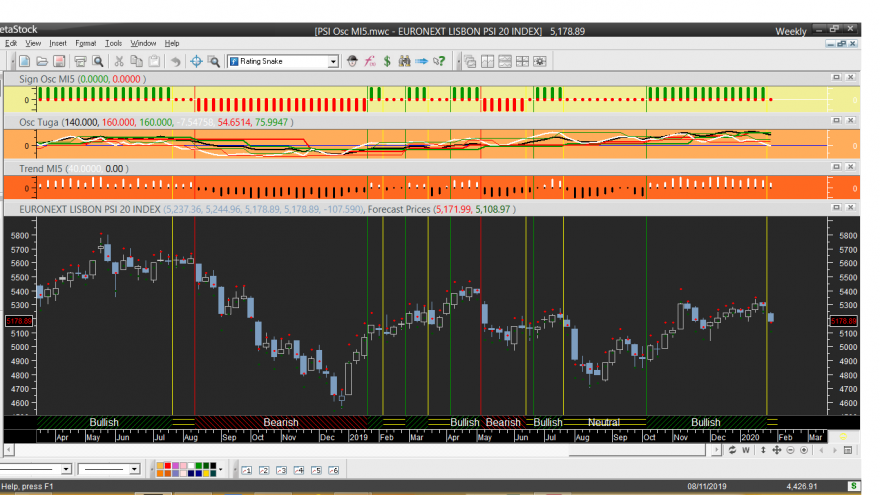The image size is (880, 495).
Task: Open the Format menu
Action: pos(85,43)
